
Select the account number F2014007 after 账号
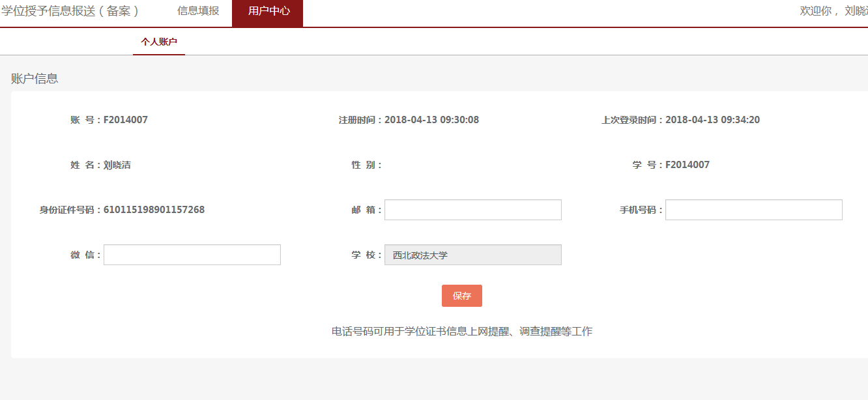[x=126, y=120]
